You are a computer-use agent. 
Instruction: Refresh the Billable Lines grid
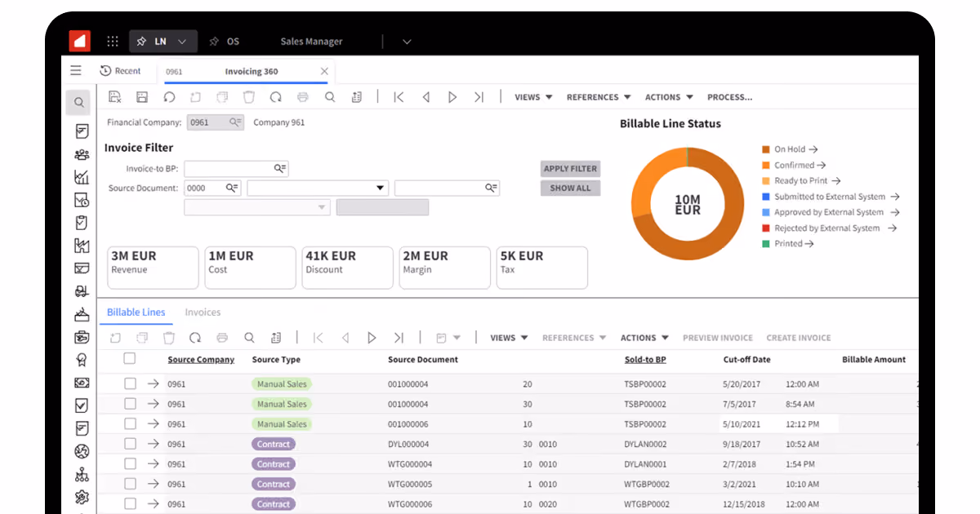point(195,338)
